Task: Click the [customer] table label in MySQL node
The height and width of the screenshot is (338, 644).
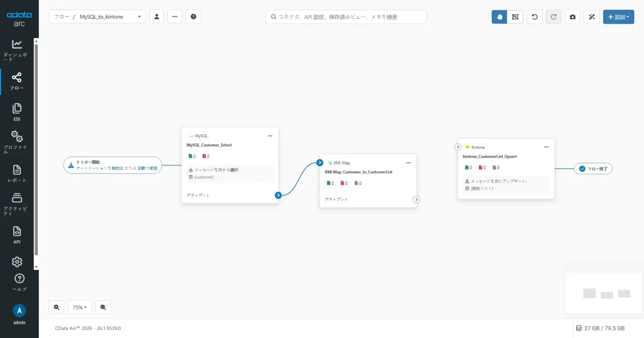Action: tap(204, 177)
